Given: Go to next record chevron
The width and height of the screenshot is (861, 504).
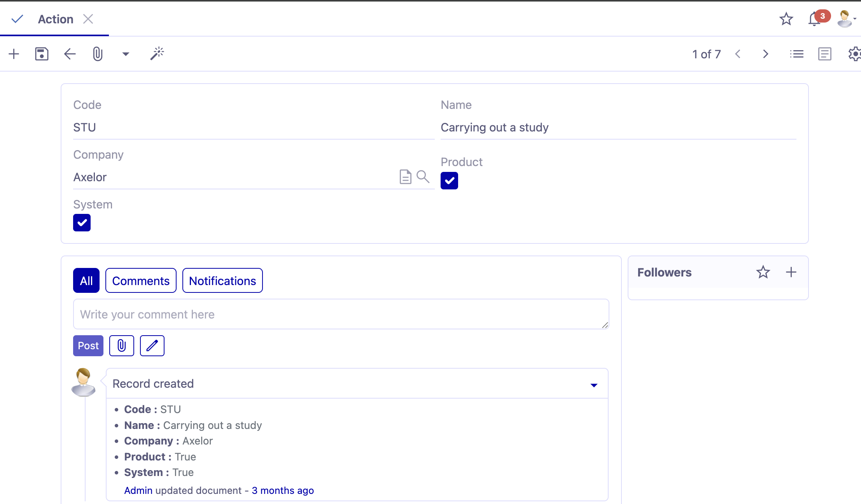Looking at the screenshot, I should click(765, 54).
